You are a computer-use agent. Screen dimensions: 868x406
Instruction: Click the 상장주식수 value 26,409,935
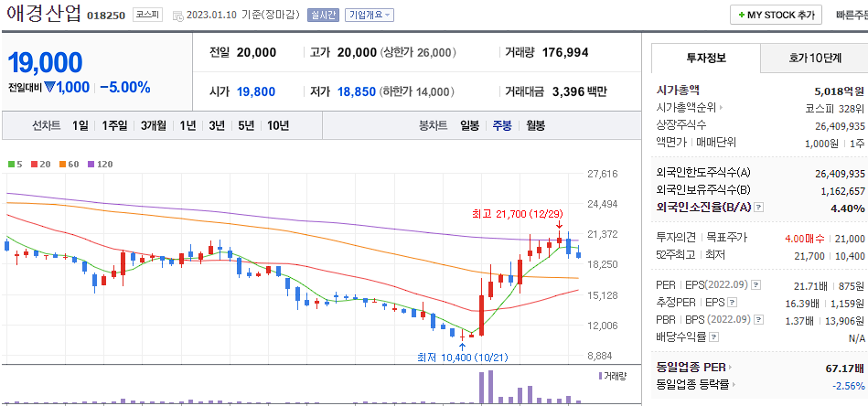tap(840, 125)
